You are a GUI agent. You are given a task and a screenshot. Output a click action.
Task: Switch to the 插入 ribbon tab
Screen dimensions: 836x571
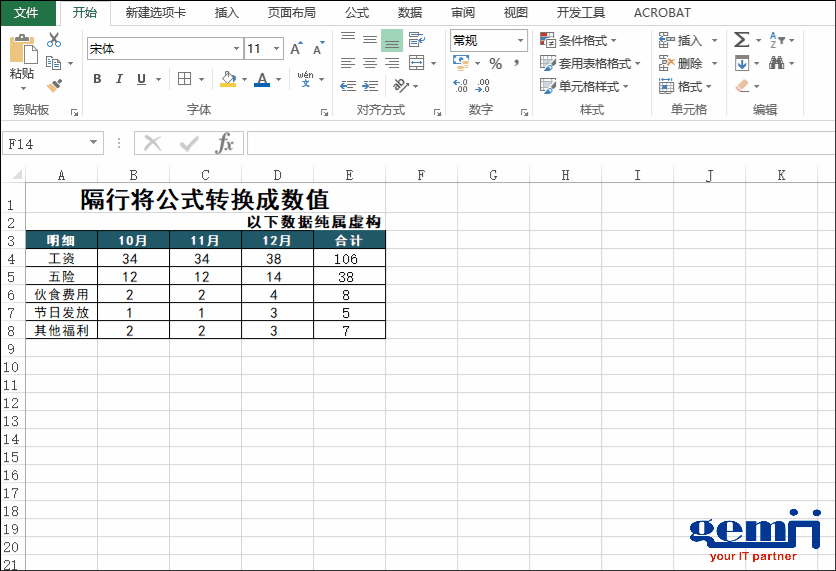point(227,12)
